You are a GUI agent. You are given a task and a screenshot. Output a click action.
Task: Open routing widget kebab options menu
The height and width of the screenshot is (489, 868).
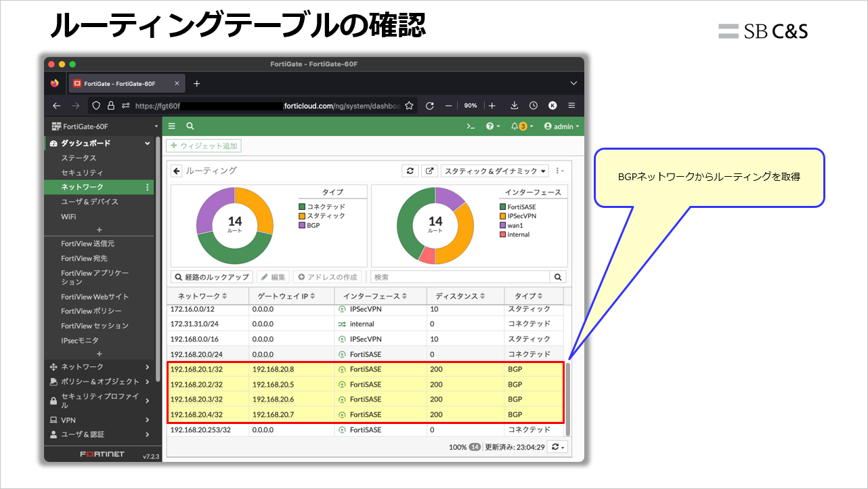[x=559, y=171]
